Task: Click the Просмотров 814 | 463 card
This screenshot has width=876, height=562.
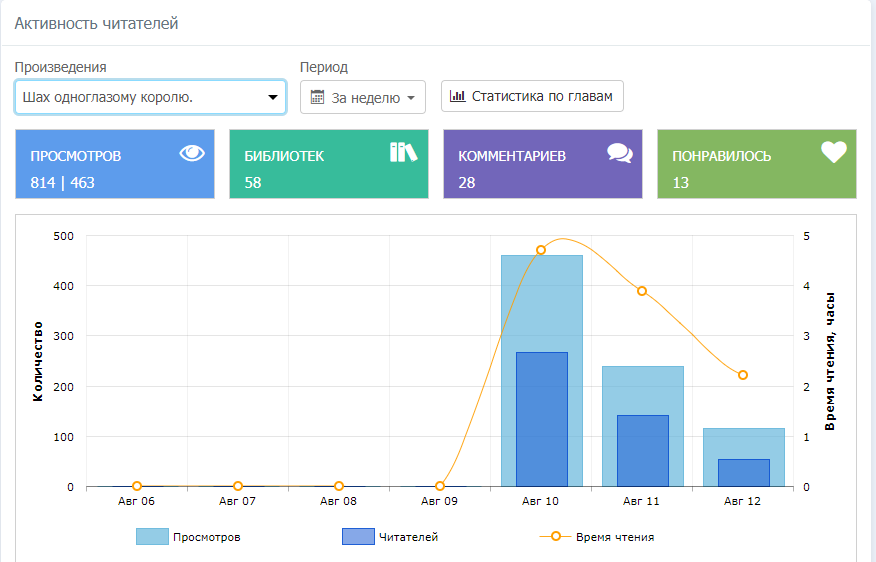Action: coord(115,164)
